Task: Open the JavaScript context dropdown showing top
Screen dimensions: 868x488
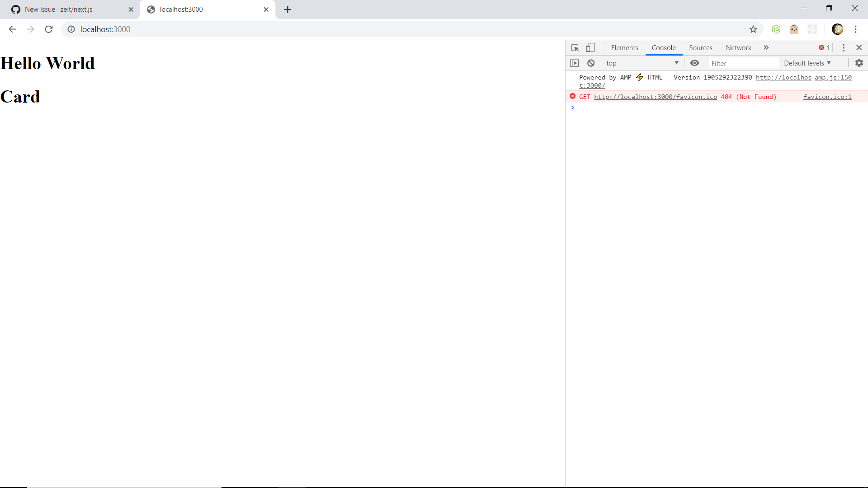Action: pos(642,63)
